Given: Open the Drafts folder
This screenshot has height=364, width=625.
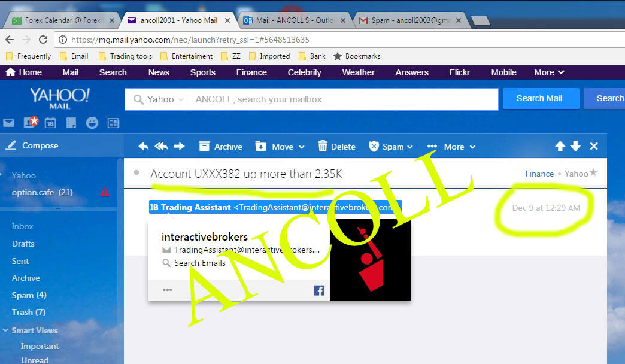Looking at the screenshot, I should 23,244.
